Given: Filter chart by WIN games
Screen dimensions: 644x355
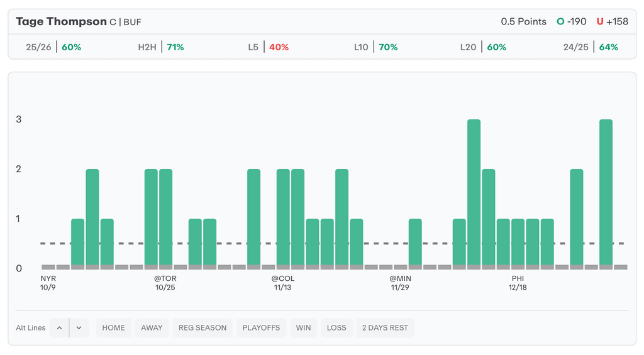Looking at the screenshot, I should click(x=303, y=328).
